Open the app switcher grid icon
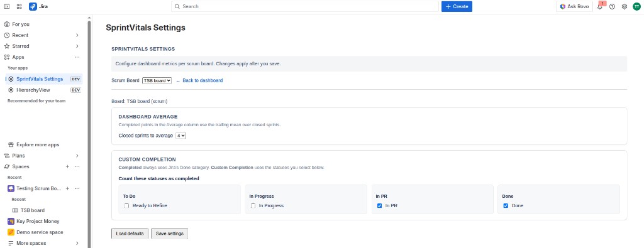The width and height of the screenshot is (644, 248). (x=19, y=6)
